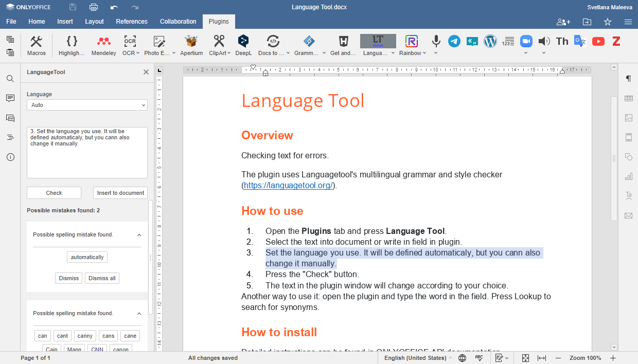
Task: Expand the Language dropdown set to Auto
Action: click(87, 105)
